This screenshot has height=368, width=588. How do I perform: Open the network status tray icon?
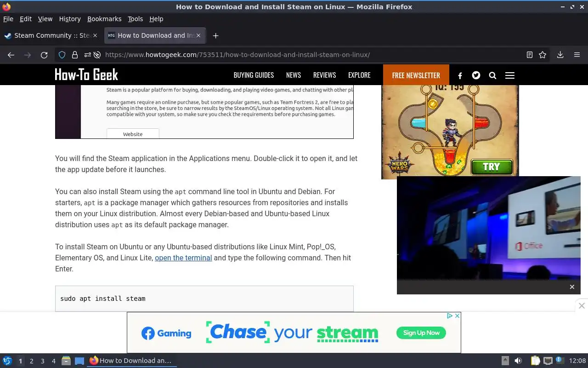(x=548, y=361)
